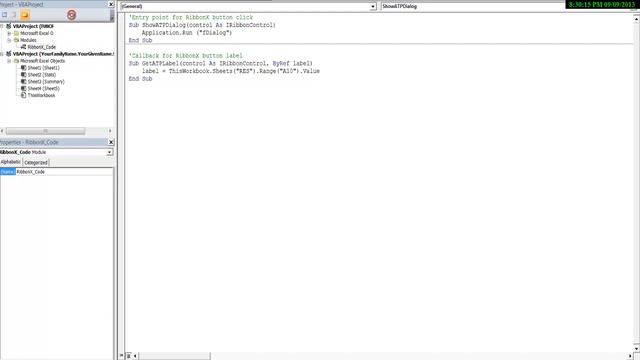
Task: Click the Full Module View button
Action: pos(128,356)
